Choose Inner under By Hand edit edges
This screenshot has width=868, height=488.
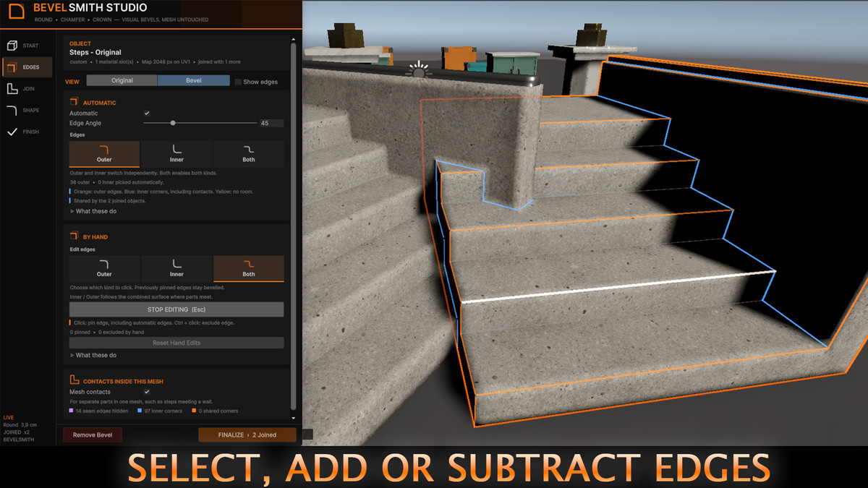point(176,268)
